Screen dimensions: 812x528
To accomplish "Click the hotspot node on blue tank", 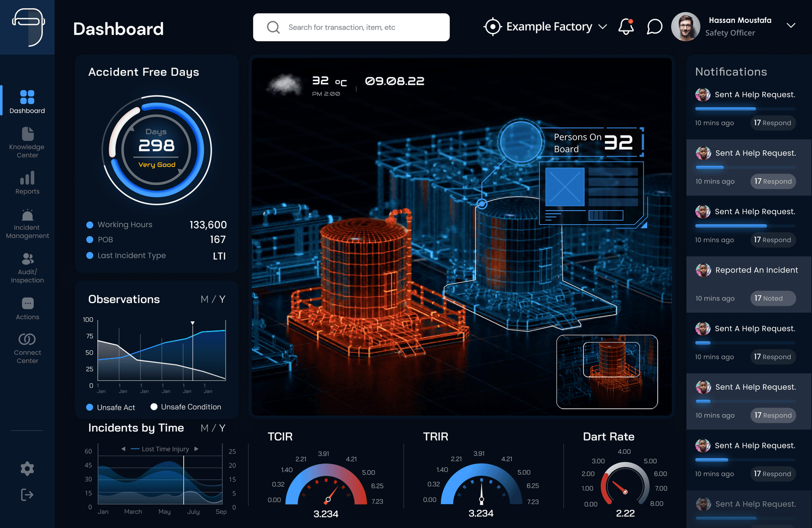I will 482,204.
